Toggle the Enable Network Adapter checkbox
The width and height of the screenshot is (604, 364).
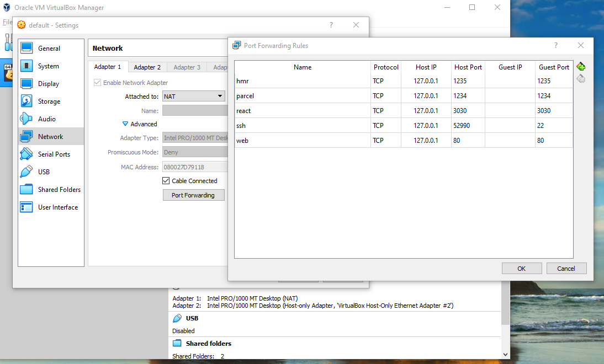pyautogui.click(x=98, y=82)
